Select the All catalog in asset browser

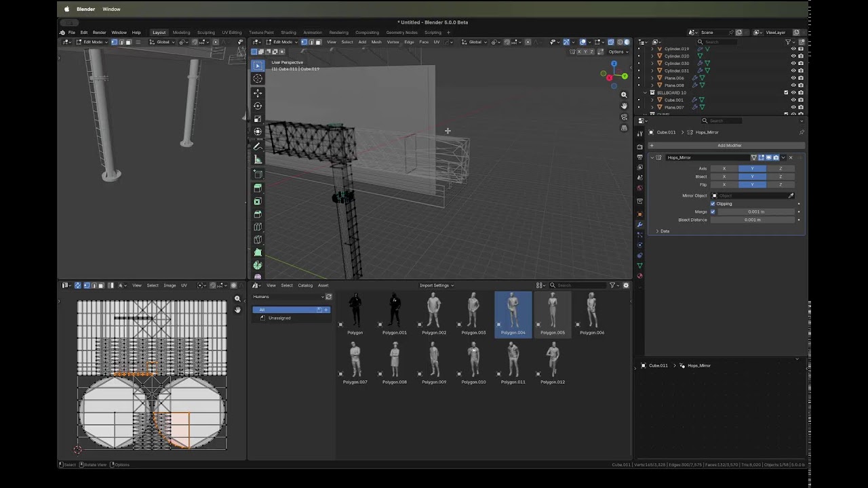click(x=291, y=310)
